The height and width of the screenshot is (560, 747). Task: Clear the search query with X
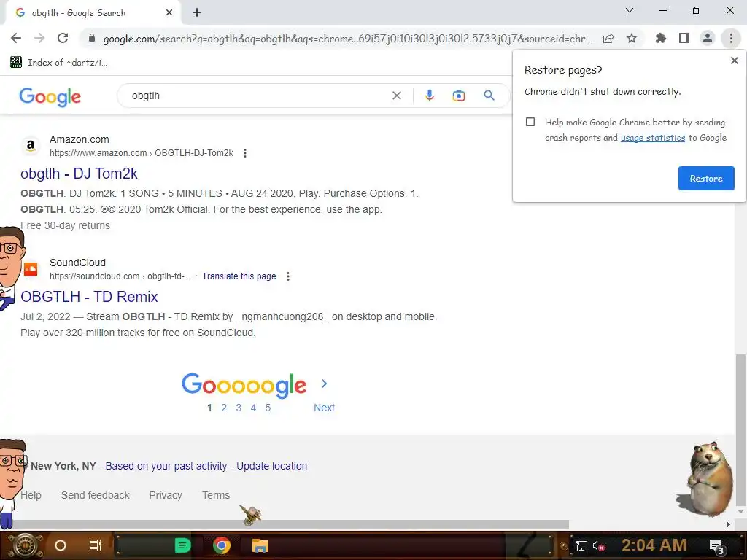click(x=396, y=96)
